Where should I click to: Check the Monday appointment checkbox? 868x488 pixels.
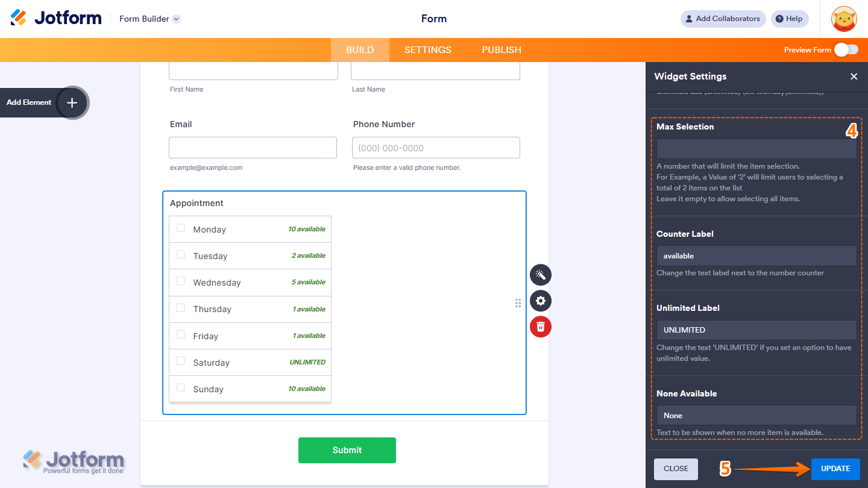181,229
